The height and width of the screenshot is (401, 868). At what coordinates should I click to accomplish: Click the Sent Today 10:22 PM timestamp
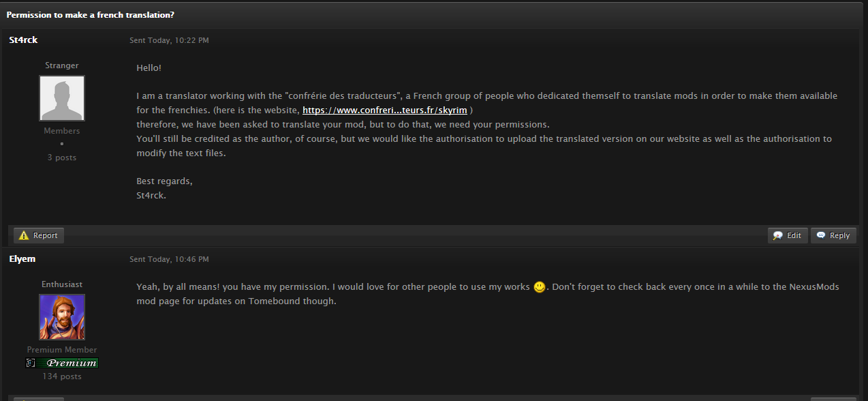pyautogui.click(x=169, y=40)
